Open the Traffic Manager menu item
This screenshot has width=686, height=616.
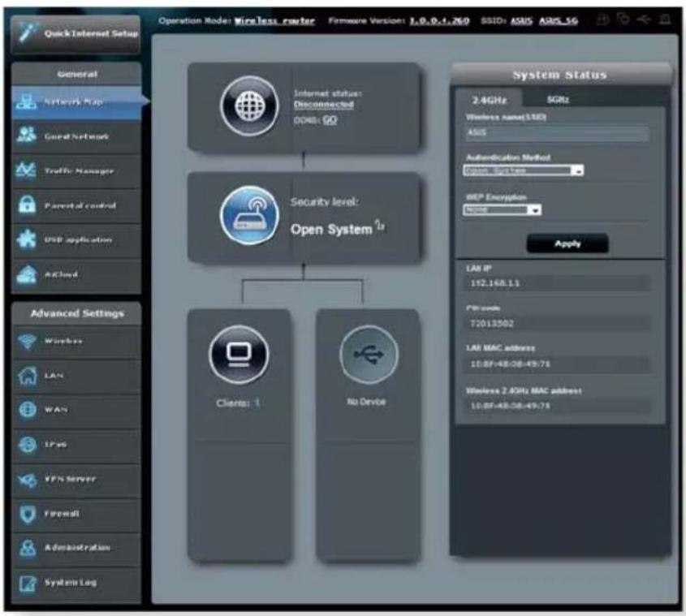coord(76,171)
